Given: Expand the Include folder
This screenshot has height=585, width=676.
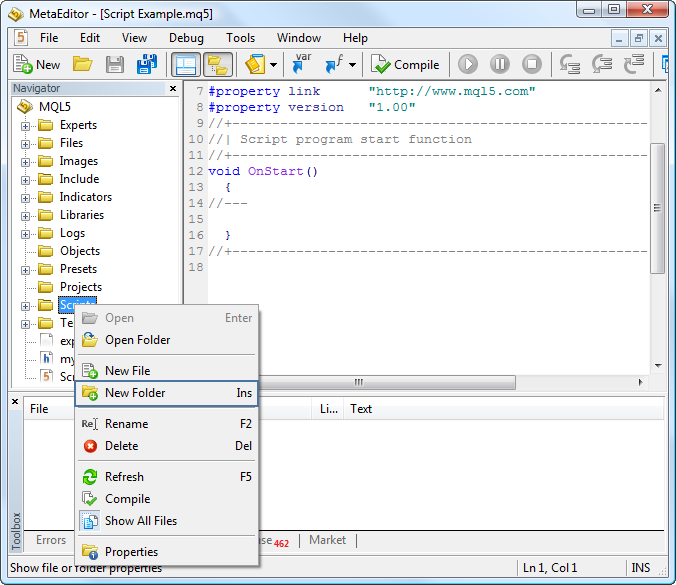Looking at the screenshot, I should pos(25,180).
